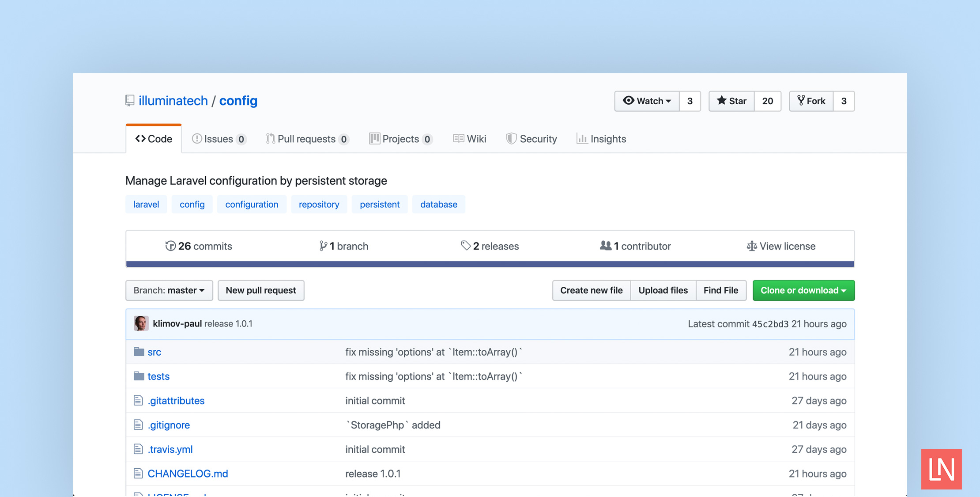Viewport: 980px width, 497px height.
Task: Click the release 1.0.1 message beside klimov-paul
Action: (x=228, y=323)
